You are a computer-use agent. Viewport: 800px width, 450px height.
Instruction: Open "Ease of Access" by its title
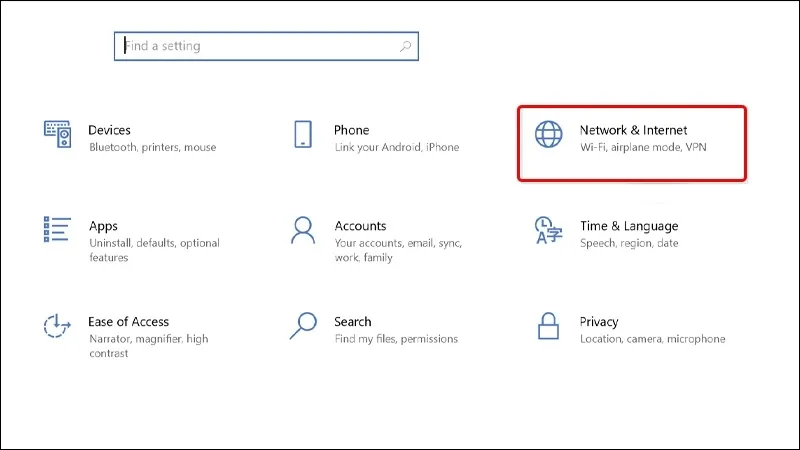128,322
